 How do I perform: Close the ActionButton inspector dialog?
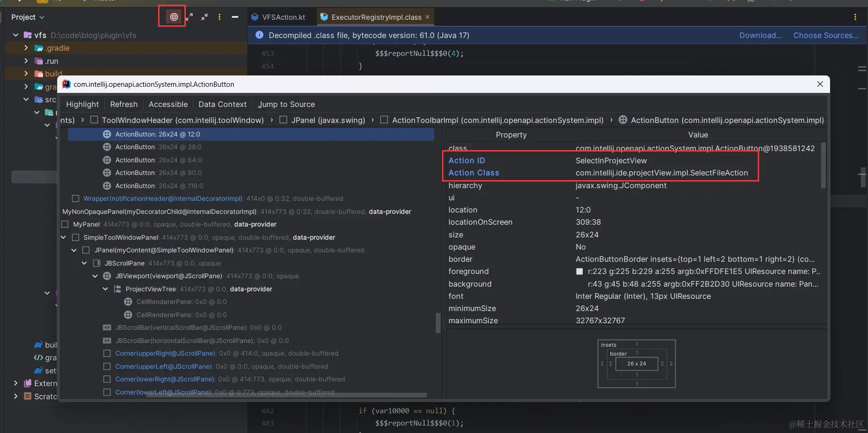pyautogui.click(x=820, y=84)
